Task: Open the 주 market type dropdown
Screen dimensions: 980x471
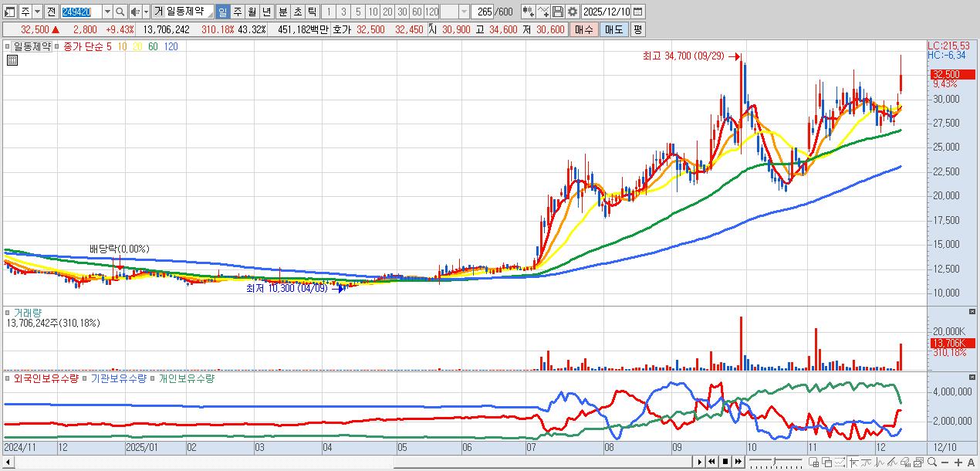Action: (x=37, y=12)
